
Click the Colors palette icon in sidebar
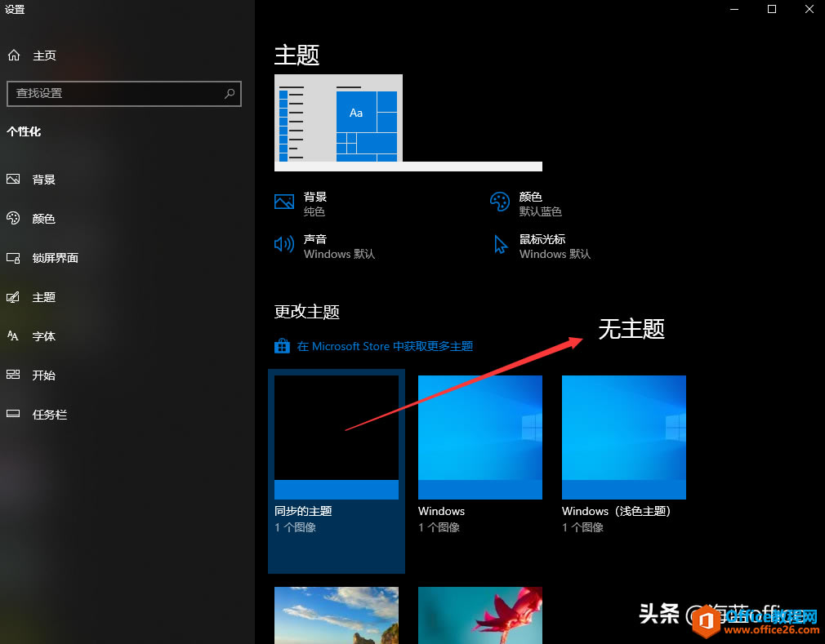coord(13,218)
